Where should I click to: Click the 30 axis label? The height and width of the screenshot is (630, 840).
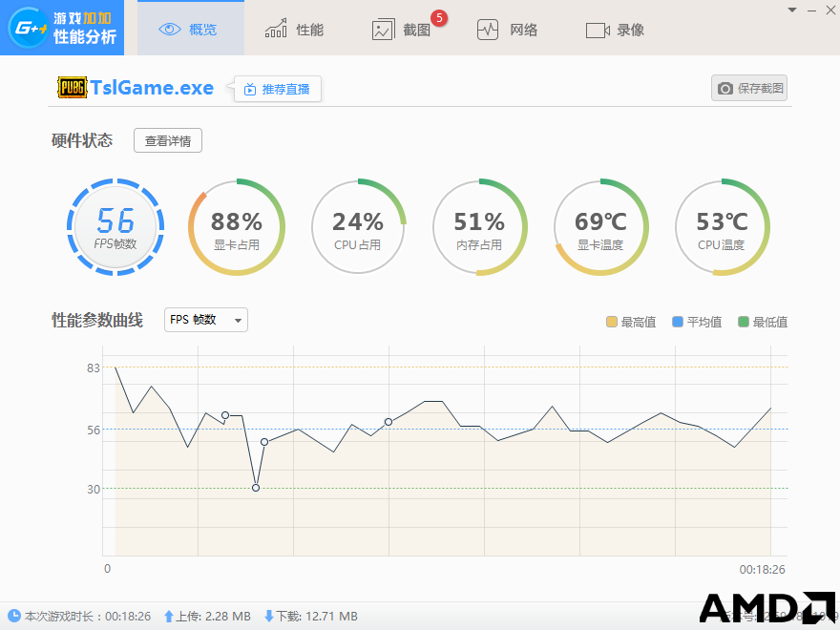94,489
